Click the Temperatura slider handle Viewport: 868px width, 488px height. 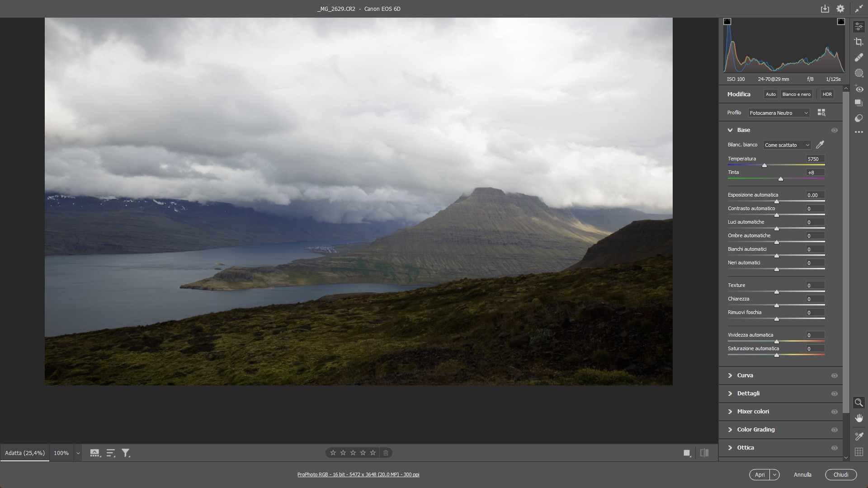[x=764, y=165]
